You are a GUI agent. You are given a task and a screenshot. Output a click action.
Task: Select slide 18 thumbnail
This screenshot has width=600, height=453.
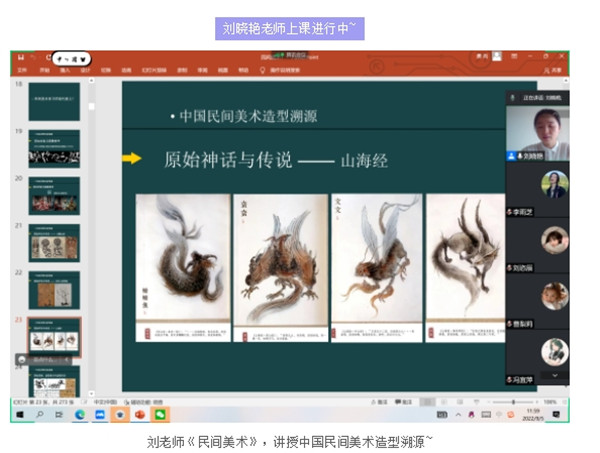click(54, 101)
